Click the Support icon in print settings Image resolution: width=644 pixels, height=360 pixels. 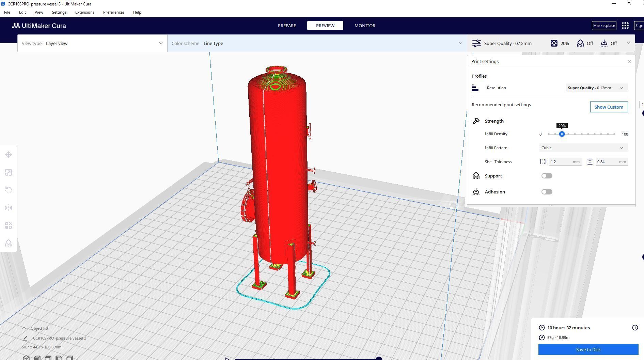tap(476, 176)
